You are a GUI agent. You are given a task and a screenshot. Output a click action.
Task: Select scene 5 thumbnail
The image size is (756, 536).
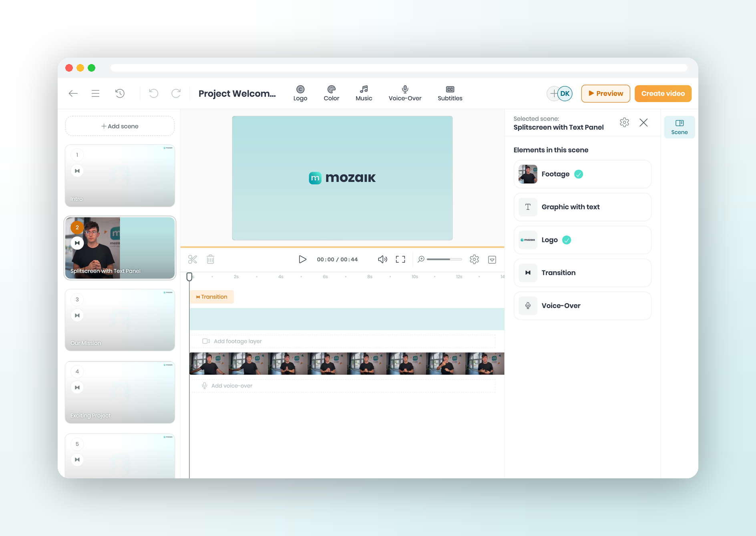tap(120, 456)
